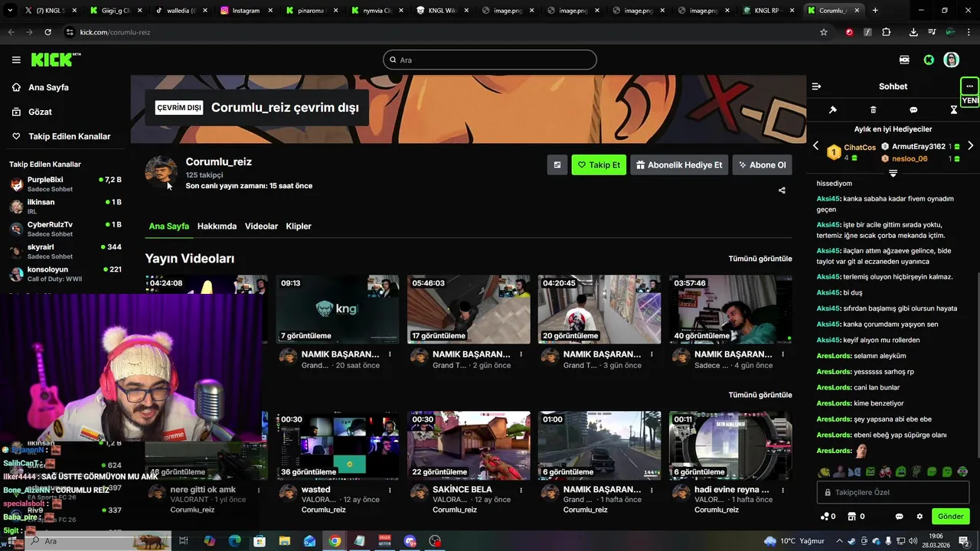Show next top gifters with right arrow
980x551 pixels.
970,145
